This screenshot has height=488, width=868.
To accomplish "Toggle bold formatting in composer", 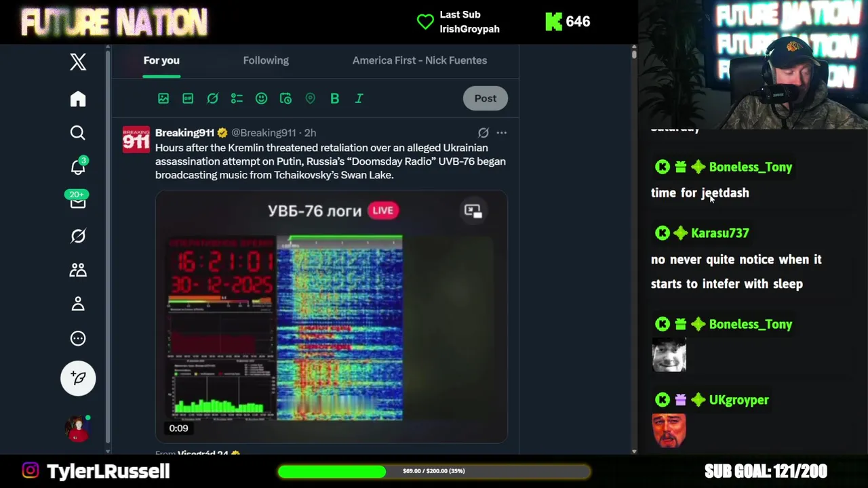I will click(334, 98).
